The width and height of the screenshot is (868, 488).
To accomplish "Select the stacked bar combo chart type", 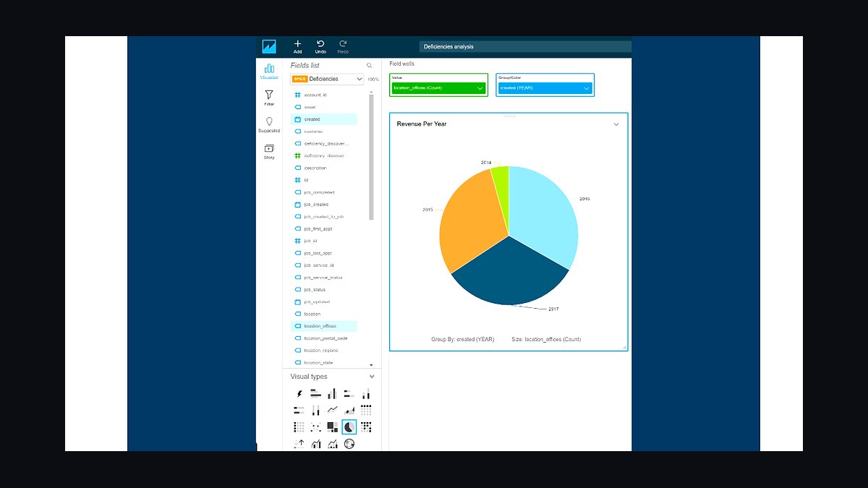I will coord(333,443).
